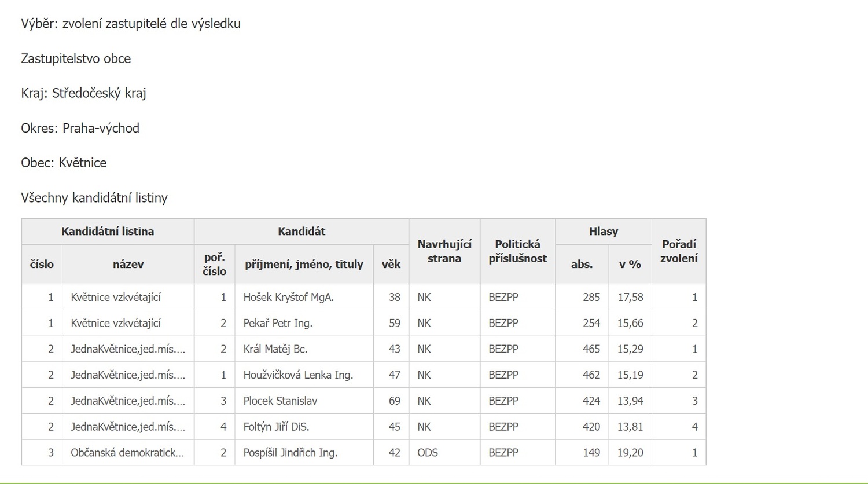Click the 'Hlasy' header cell
This screenshot has width=868, height=484.
pos(603,232)
